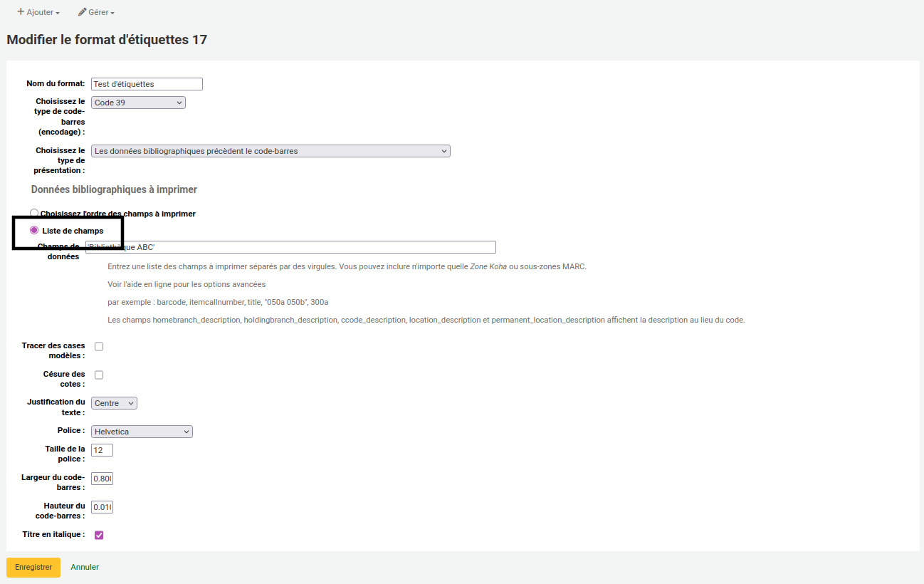924x584 pixels.
Task: Click the Hauteur du code-barres field
Action: tap(102, 507)
